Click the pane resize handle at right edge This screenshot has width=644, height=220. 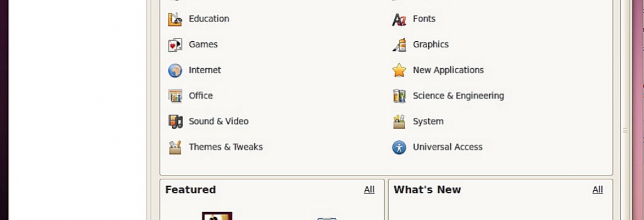point(625,130)
